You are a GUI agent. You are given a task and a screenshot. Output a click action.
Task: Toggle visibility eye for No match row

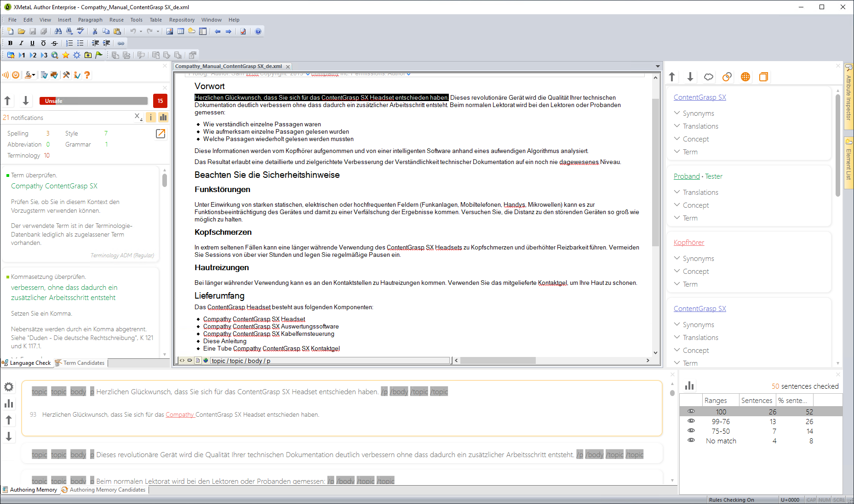(691, 441)
